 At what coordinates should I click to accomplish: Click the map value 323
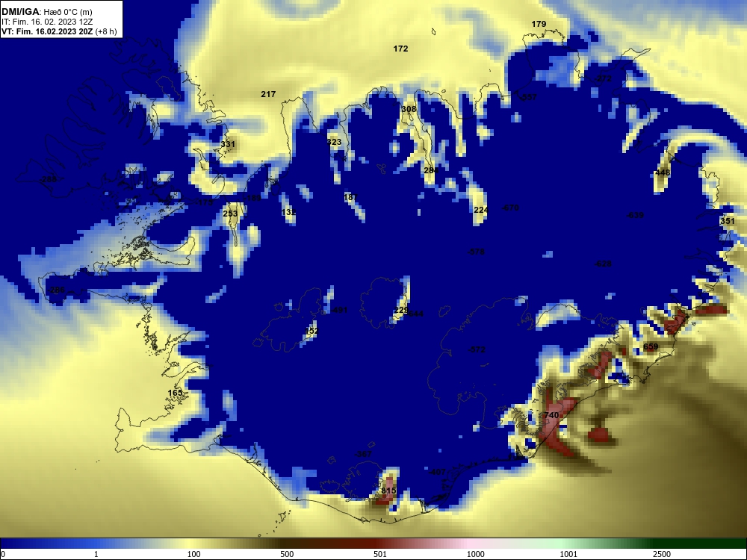point(335,143)
